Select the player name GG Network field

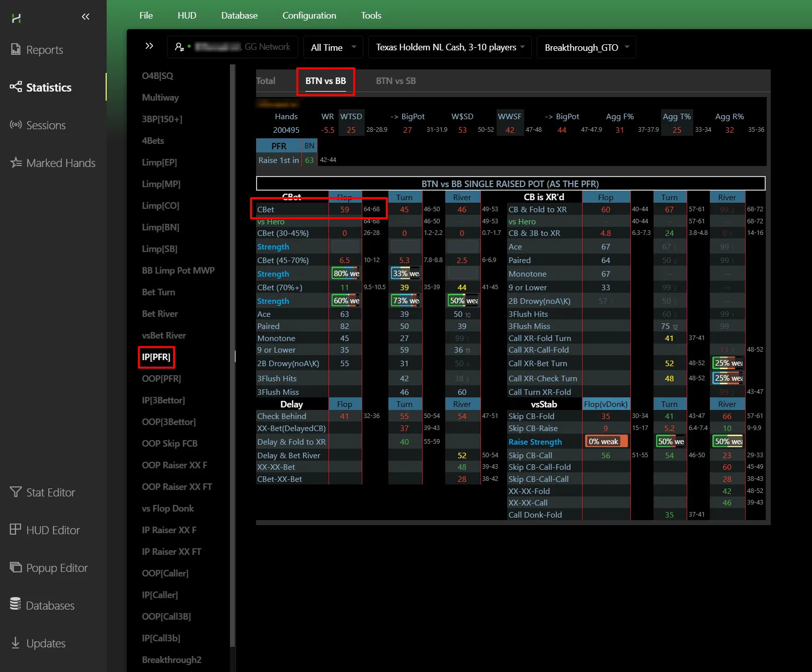[x=232, y=47]
